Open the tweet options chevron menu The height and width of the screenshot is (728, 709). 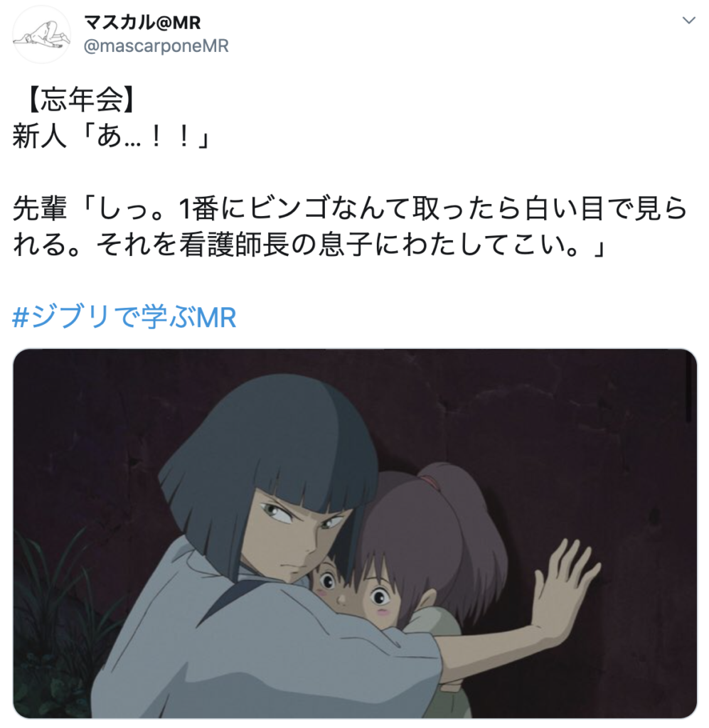[x=688, y=21]
